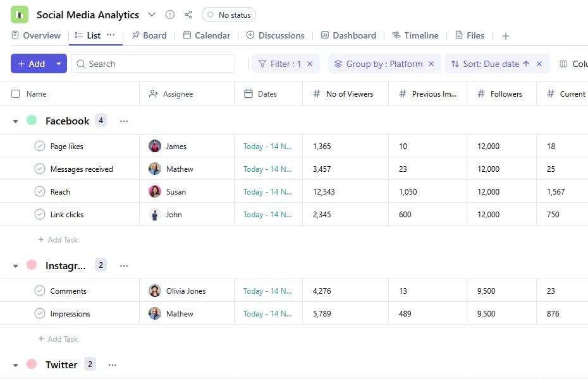Collapse the Facebook group
This screenshot has height=379, width=588.
(x=16, y=121)
